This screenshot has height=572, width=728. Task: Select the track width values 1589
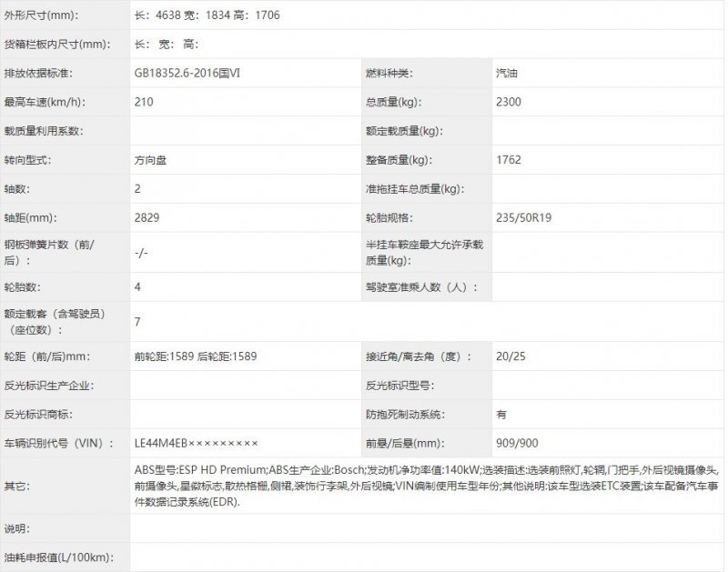(x=195, y=356)
